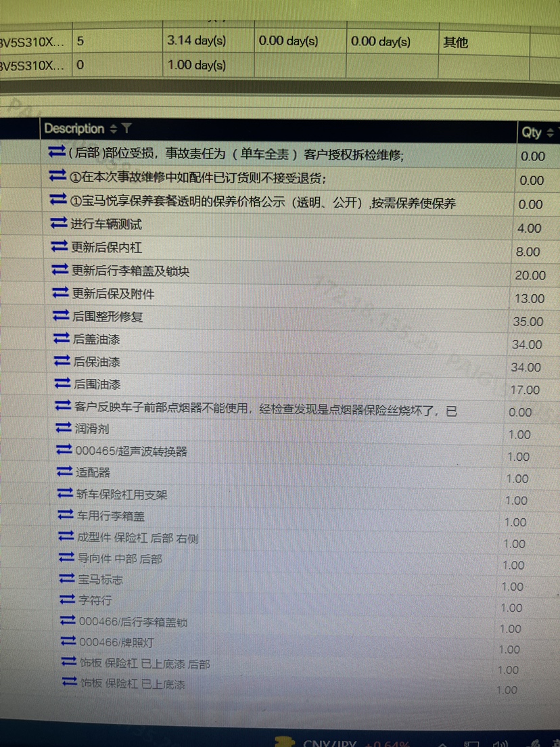Image resolution: width=560 pixels, height=747 pixels.
Task: Click swap icon for 后盖油漆 row
Action: pos(62,338)
